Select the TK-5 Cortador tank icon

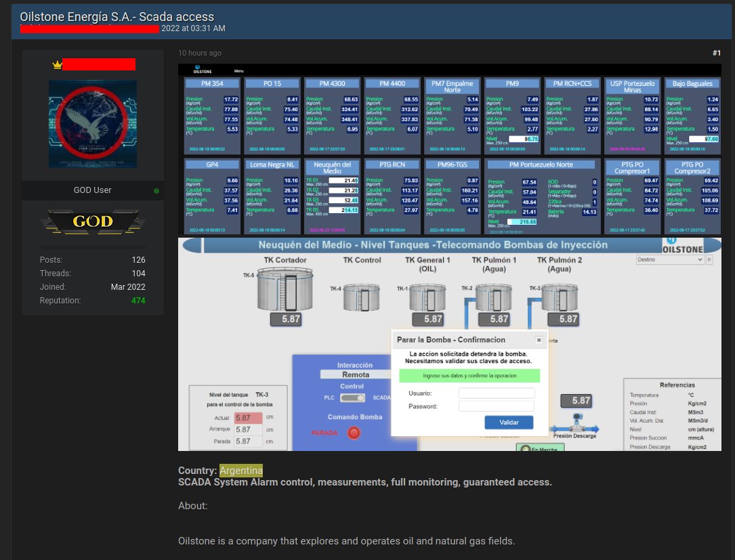tap(285, 289)
